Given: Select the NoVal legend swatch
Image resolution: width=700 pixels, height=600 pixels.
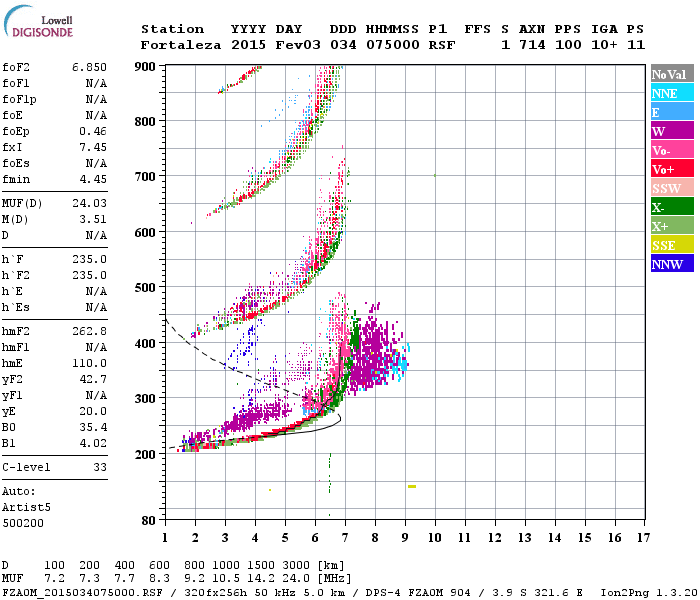Looking at the screenshot, I should coord(672,74).
